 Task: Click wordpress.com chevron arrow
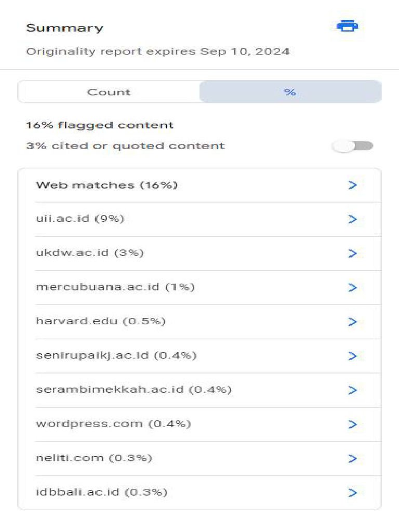352,424
